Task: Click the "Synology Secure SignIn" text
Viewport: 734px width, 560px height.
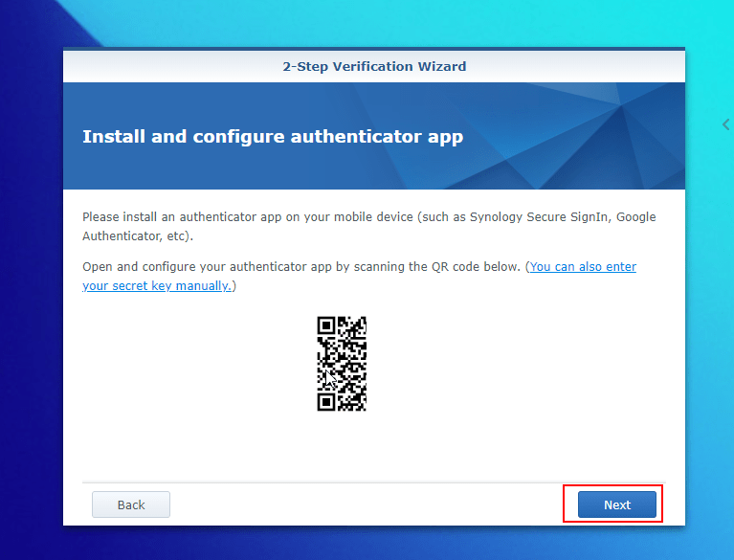Action: (x=540, y=217)
